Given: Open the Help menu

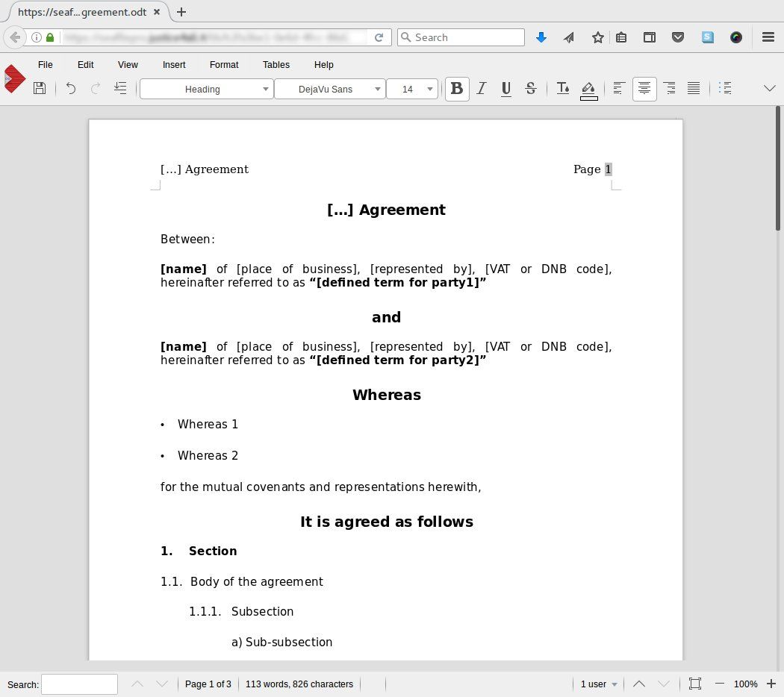Looking at the screenshot, I should 323,65.
